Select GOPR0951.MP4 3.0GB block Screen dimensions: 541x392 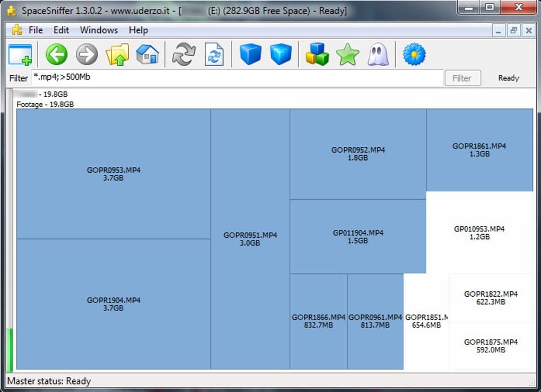pyautogui.click(x=250, y=239)
